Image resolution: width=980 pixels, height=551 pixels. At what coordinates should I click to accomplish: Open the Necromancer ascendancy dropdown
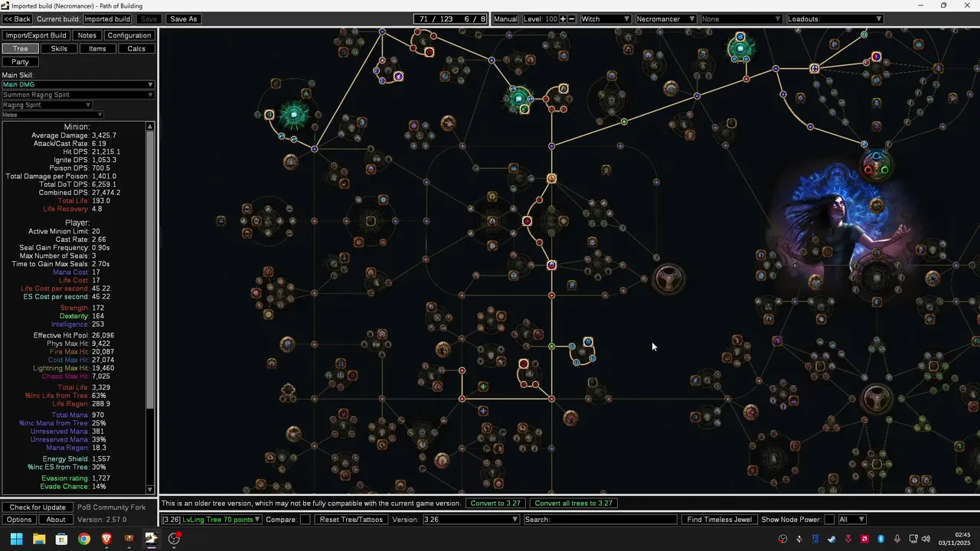click(x=665, y=18)
